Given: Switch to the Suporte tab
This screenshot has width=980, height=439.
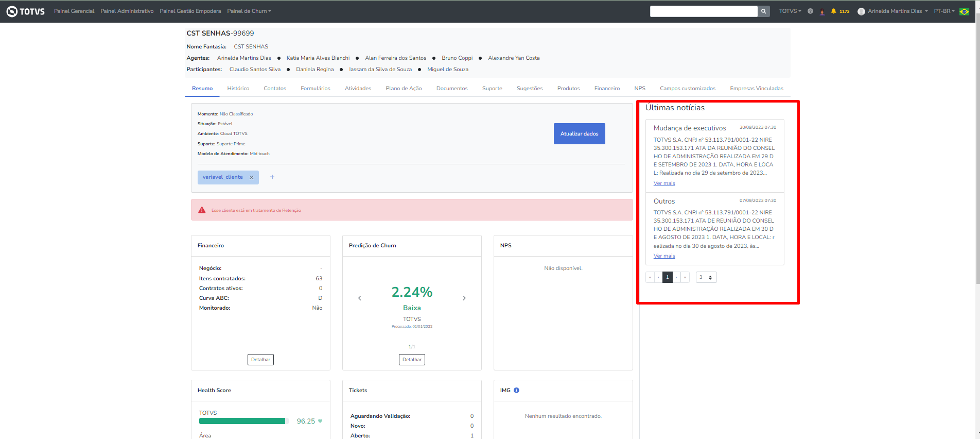Looking at the screenshot, I should point(492,89).
